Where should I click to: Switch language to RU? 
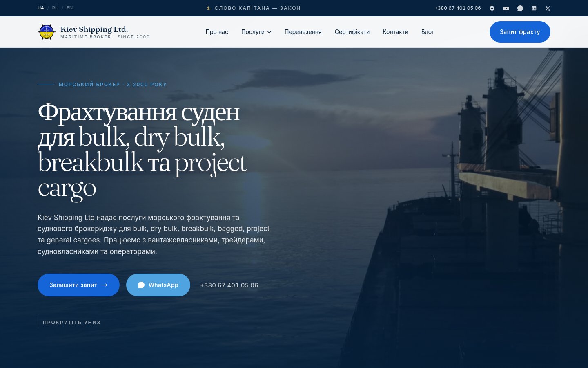click(55, 8)
